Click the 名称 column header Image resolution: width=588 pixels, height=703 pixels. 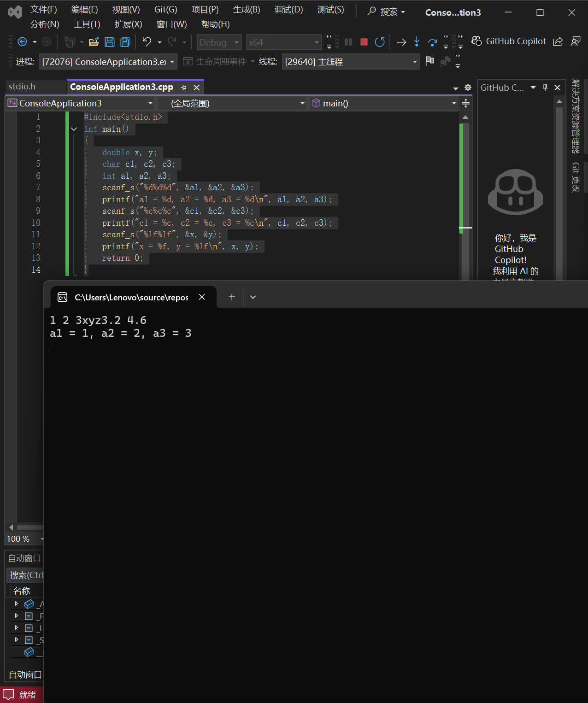pyautogui.click(x=22, y=591)
